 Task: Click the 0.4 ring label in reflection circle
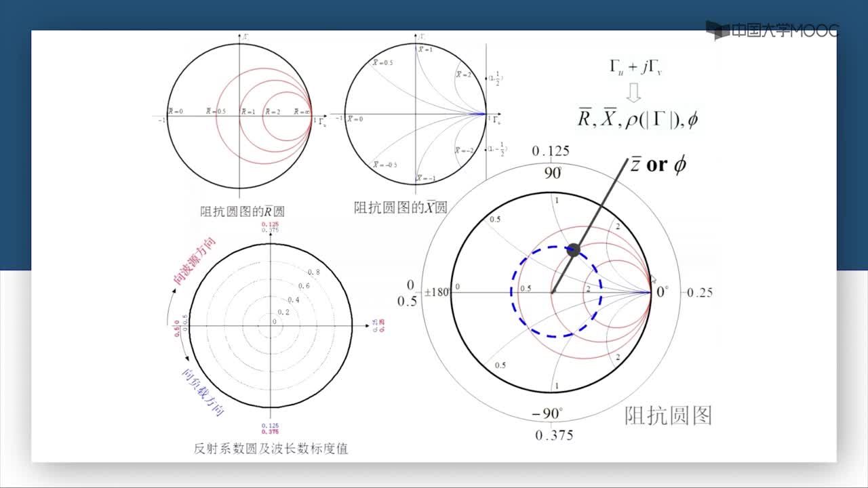293,300
